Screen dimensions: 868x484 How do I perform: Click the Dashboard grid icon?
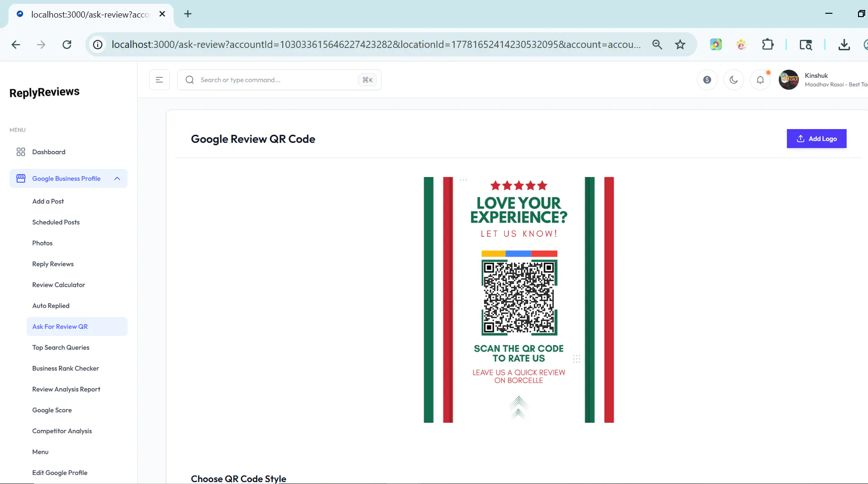(x=21, y=152)
